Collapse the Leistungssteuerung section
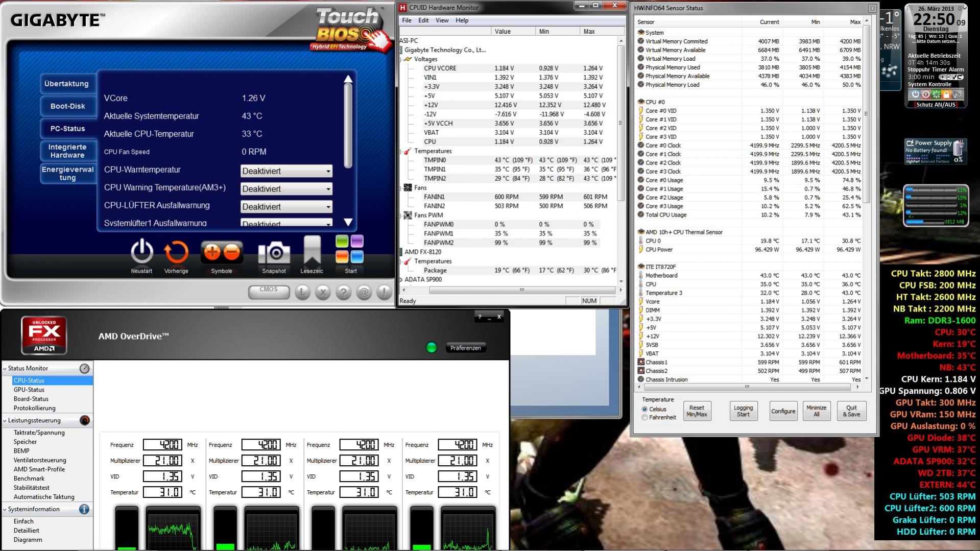Screen dimensions: 980x551 point(5,420)
